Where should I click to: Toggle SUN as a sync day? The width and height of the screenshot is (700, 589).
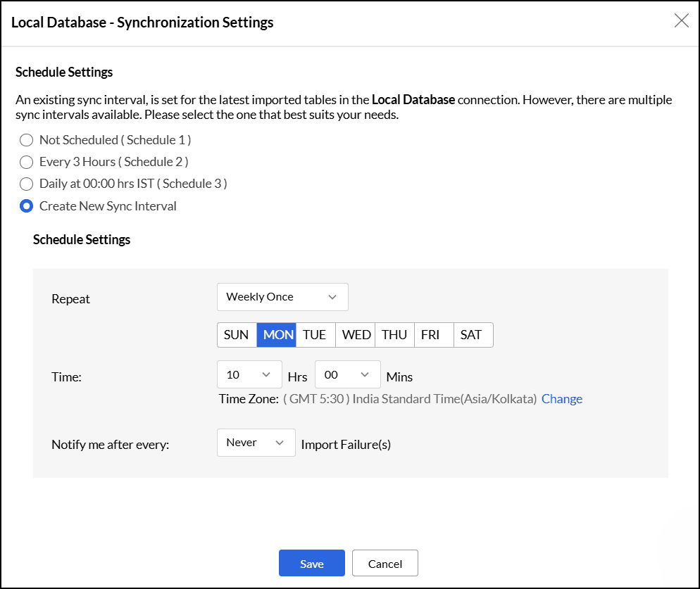pyautogui.click(x=237, y=334)
